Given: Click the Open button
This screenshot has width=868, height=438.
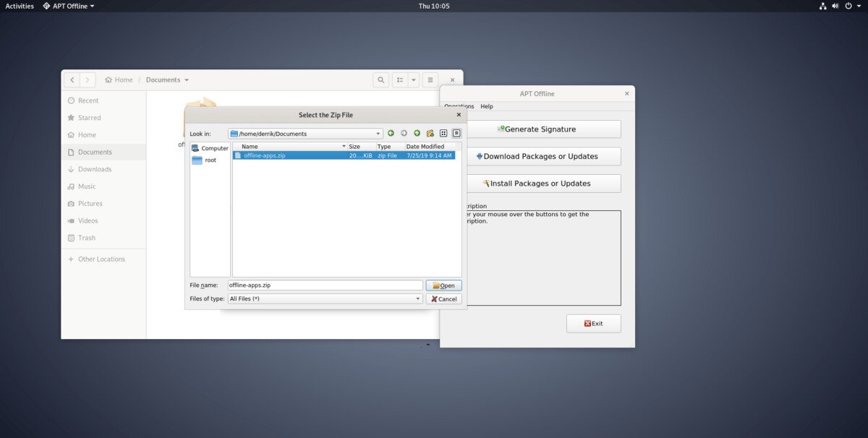Looking at the screenshot, I should pos(443,285).
